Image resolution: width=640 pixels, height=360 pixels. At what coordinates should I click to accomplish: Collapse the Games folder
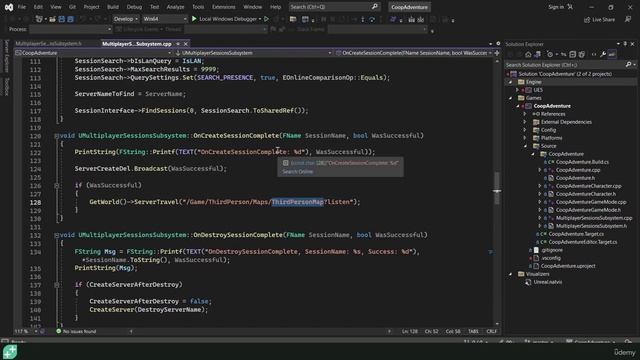[510, 98]
